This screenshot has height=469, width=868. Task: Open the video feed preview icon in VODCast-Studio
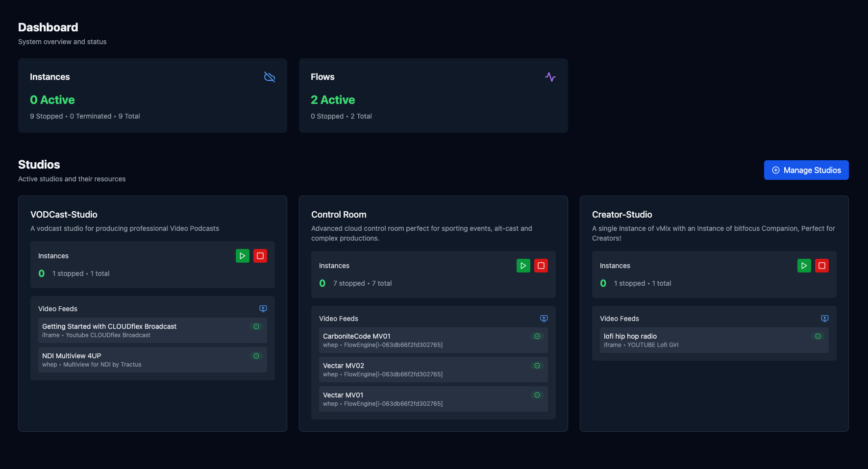263,309
